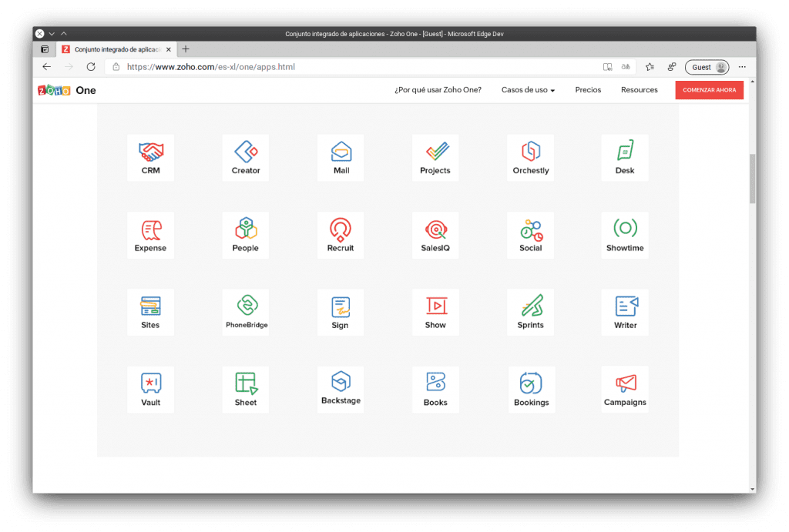Screen dimensions: 789x532
Task: Click the translate page icon
Action: (x=626, y=67)
